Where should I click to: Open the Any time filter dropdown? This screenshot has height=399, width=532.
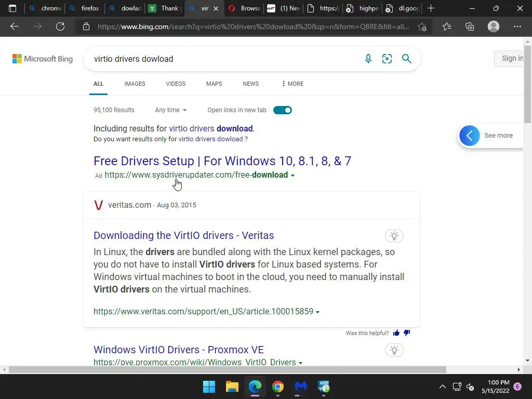[170, 110]
